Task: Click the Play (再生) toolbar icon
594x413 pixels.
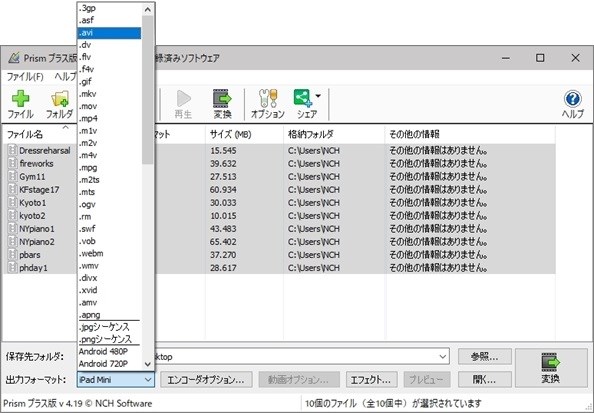Action: 183,99
